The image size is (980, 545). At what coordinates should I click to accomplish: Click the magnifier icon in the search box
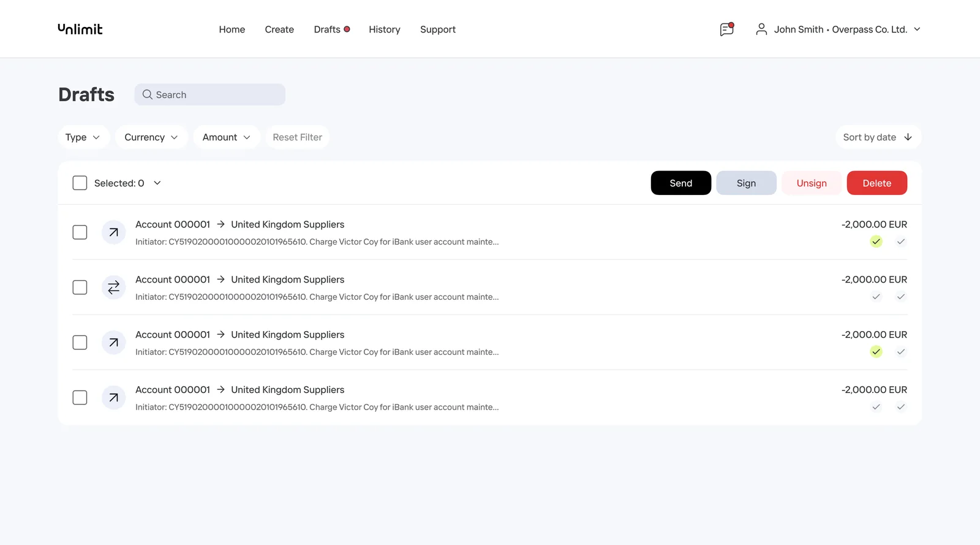(x=148, y=94)
